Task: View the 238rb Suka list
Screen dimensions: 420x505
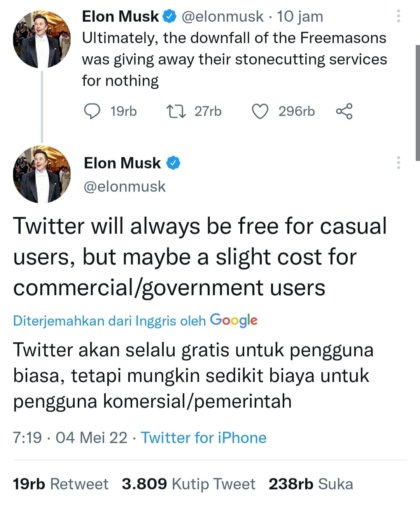Action: pos(311,484)
